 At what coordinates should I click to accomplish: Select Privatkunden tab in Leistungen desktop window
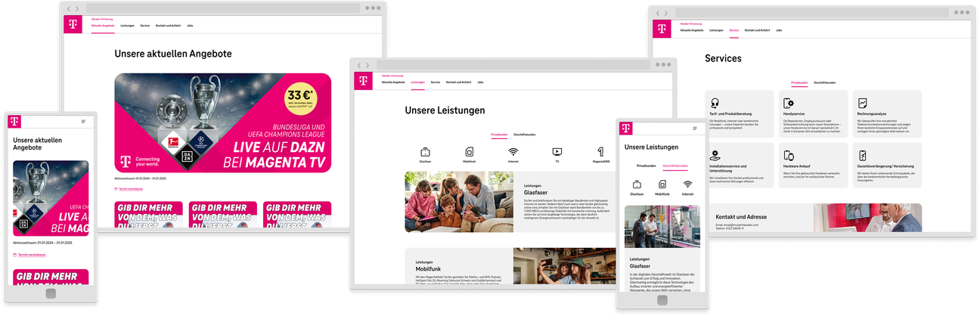pos(499,134)
